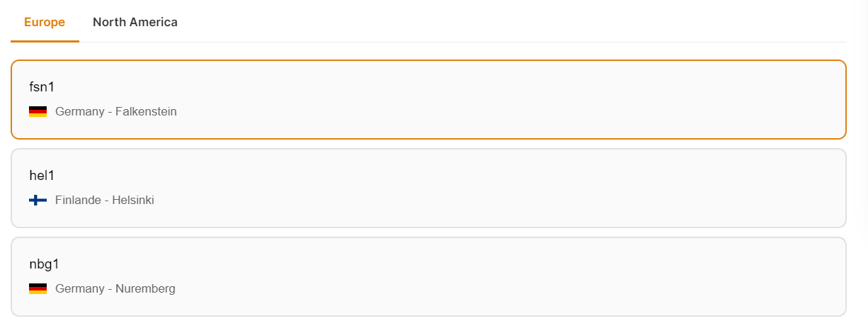The image size is (868, 333).
Task: Click the Germany - Nuremberg text
Action: (115, 289)
